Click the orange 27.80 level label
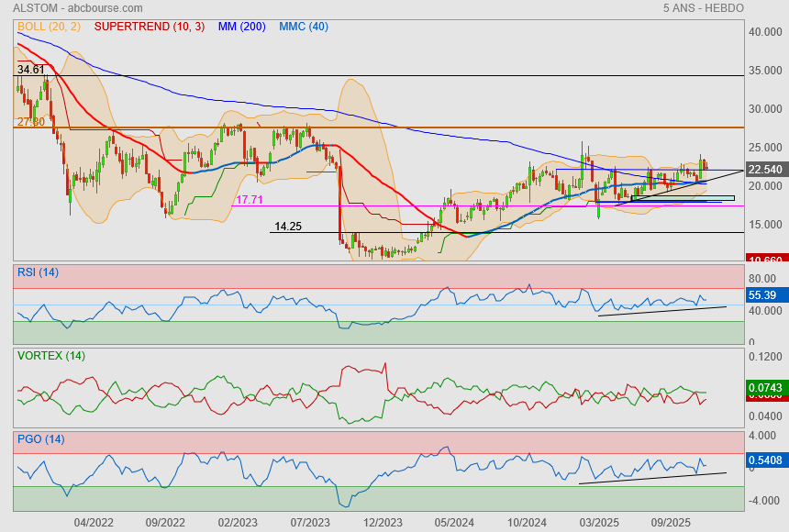Viewport: 789px width, 532px height. pos(30,122)
